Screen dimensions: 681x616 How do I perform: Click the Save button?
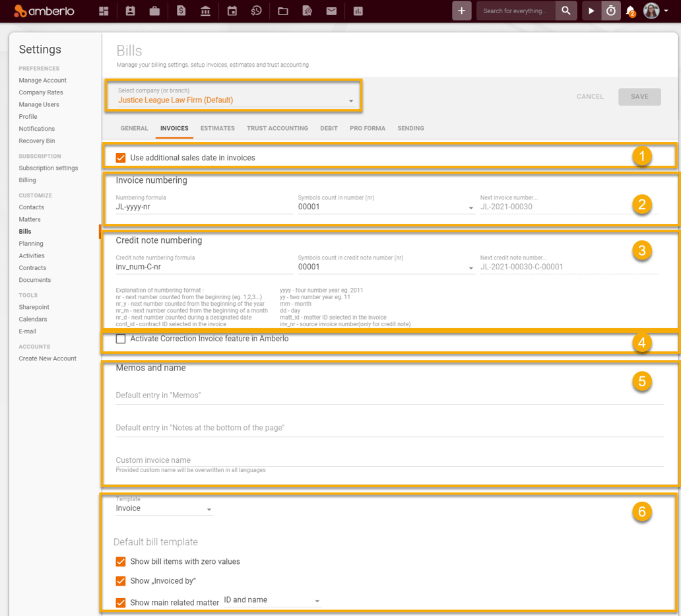point(639,96)
